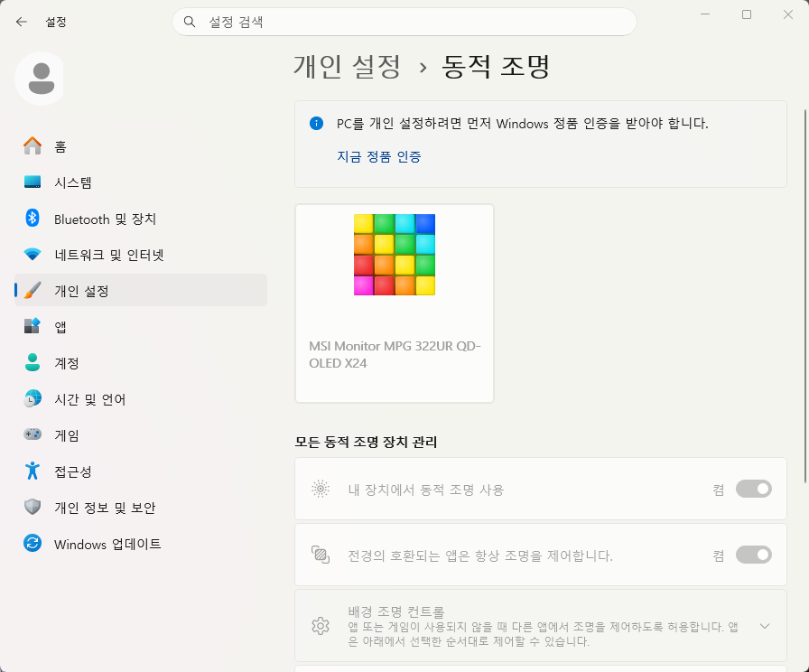
Task: Click the back arrow icon
Action: 21,22
